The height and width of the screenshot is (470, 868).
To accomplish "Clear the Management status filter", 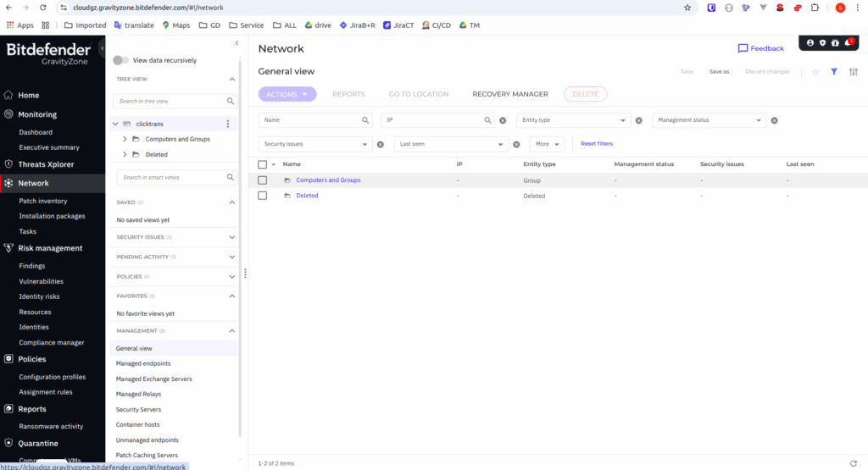I will click(x=775, y=120).
